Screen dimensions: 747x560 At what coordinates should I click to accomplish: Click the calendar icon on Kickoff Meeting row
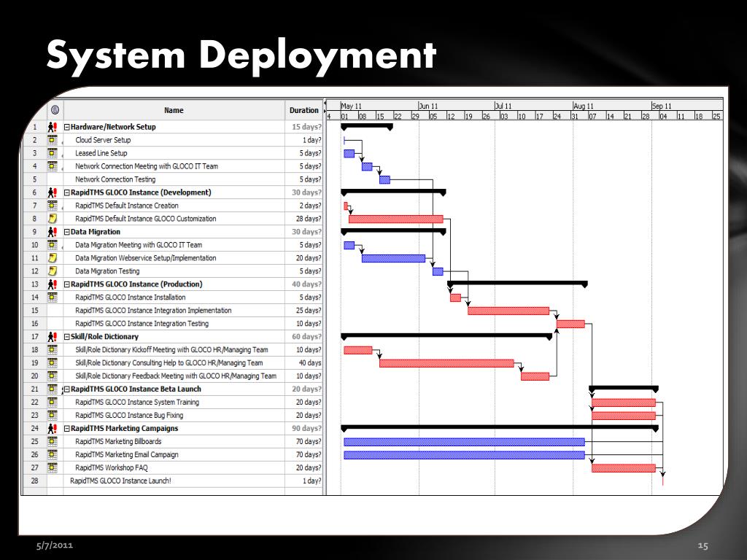tap(53, 349)
